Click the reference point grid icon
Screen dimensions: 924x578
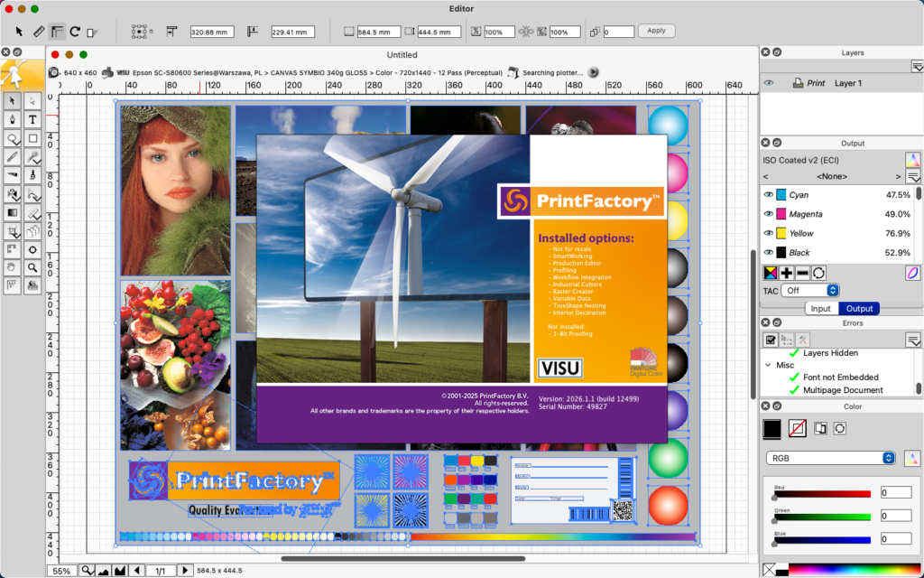coord(140,32)
